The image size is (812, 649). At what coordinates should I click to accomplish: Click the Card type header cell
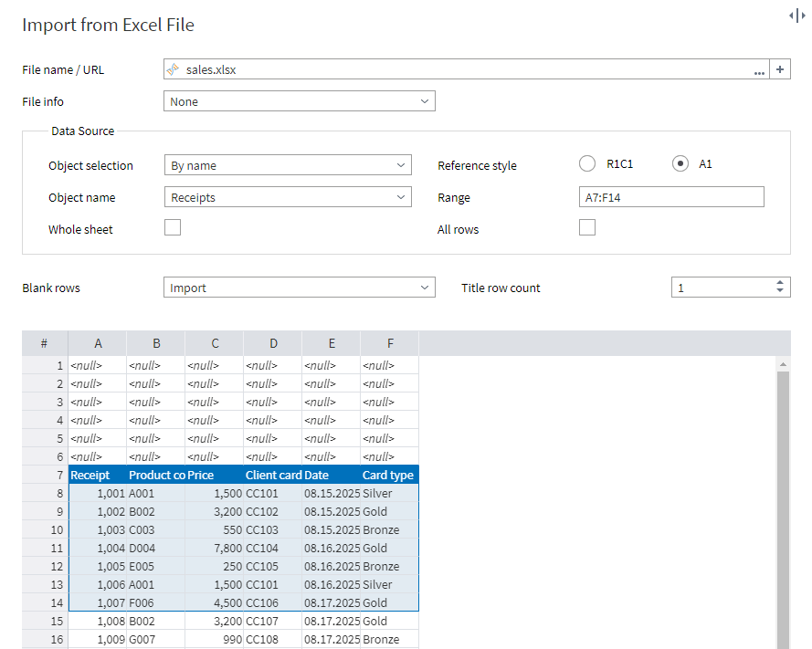click(x=389, y=475)
